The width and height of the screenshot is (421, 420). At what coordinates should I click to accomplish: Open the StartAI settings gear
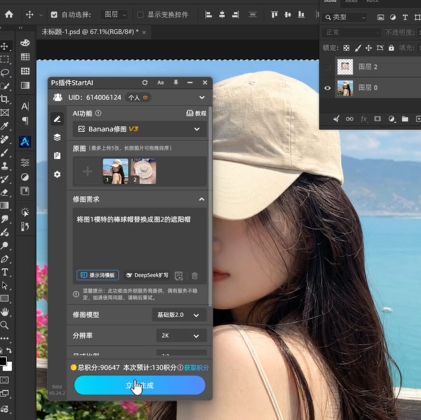(57, 174)
